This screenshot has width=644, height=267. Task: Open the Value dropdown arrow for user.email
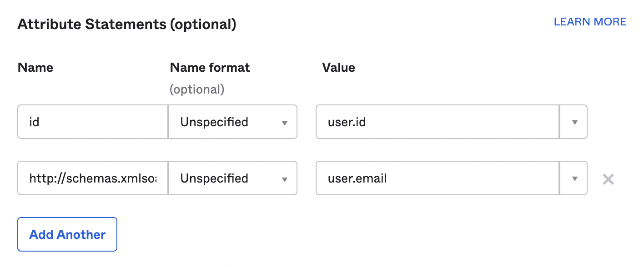[x=574, y=178]
